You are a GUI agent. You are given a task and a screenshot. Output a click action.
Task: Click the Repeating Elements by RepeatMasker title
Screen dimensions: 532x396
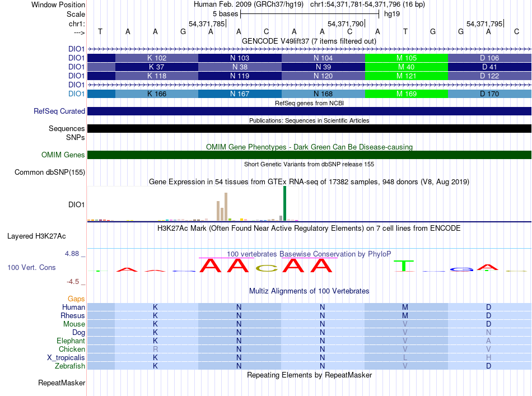tap(309, 375)
